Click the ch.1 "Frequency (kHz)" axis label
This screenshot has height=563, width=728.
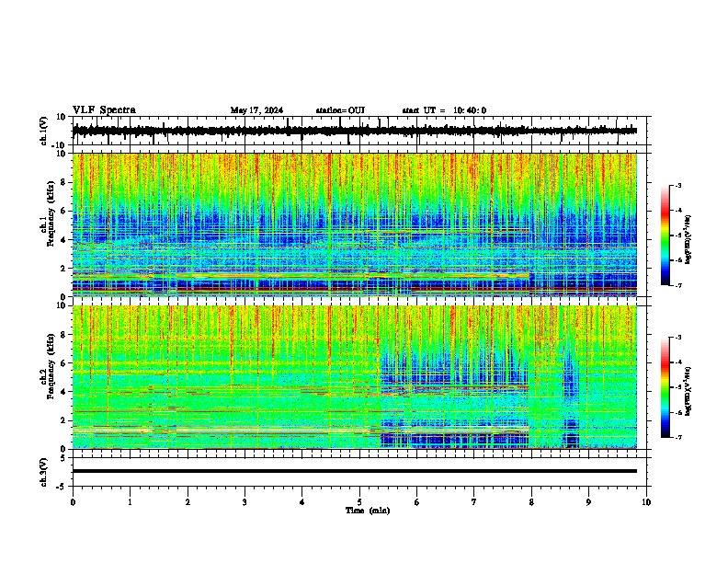tap(51, 214)
